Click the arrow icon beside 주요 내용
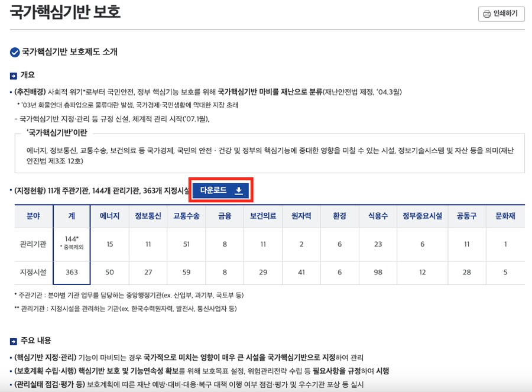Viewport: 532px width, 392px height. coord(13,341)
